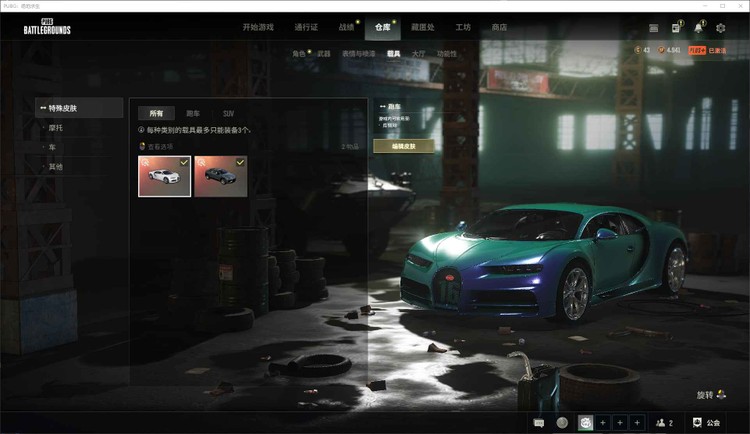Open the 查看选项 view options filter
This screenshot has width=750, height=434.
click(159, 146)
